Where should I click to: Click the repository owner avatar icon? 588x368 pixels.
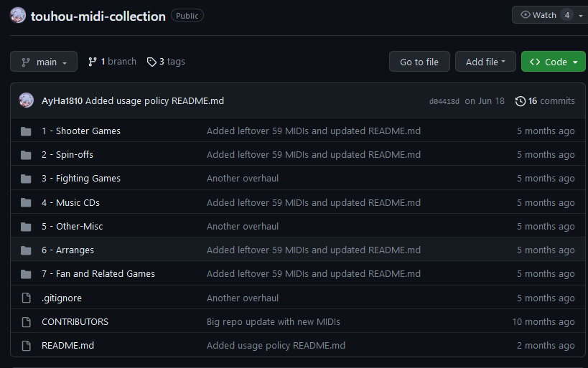pos(19,16)
